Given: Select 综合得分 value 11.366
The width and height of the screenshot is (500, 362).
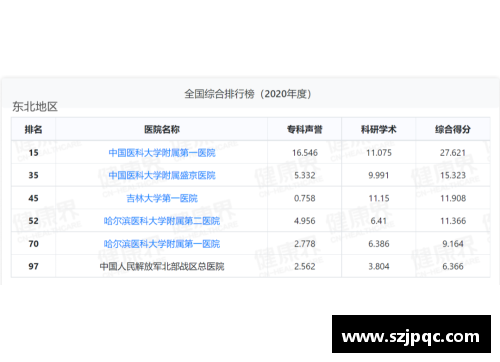Looking at the screenshot, I should pyautogui.click(x=453, y=221).
